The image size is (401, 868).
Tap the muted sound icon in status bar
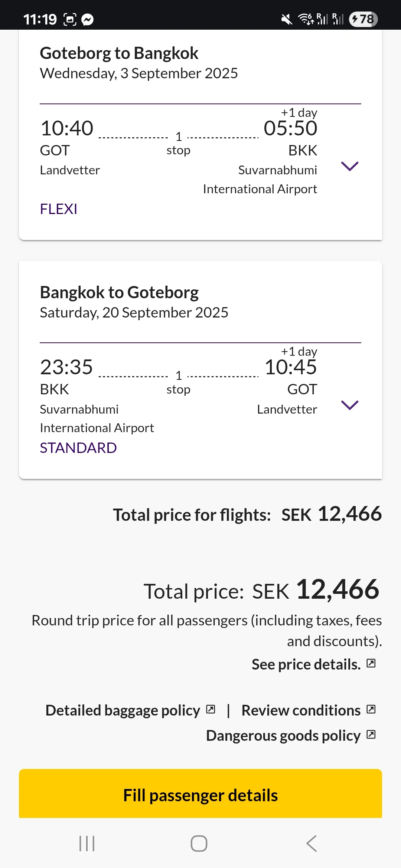coord(286,19)
